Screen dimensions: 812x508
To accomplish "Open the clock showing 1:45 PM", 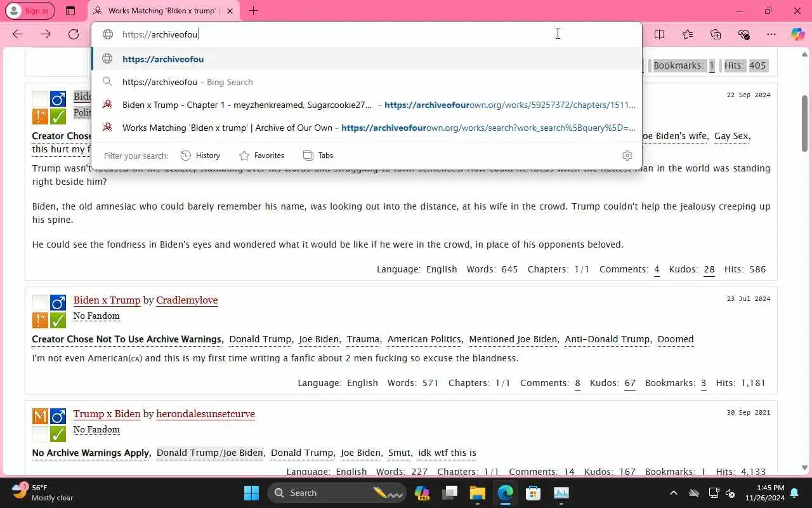I will click(x=764, y=493).
